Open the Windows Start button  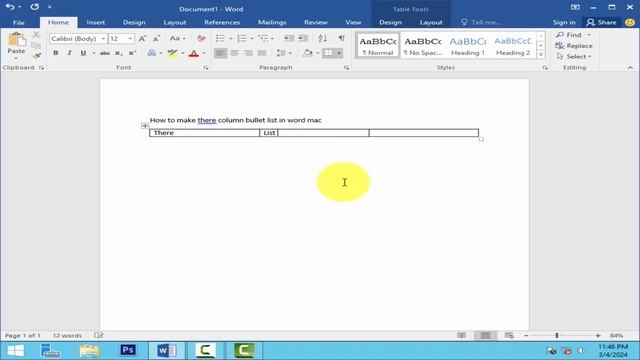point(16,351)
